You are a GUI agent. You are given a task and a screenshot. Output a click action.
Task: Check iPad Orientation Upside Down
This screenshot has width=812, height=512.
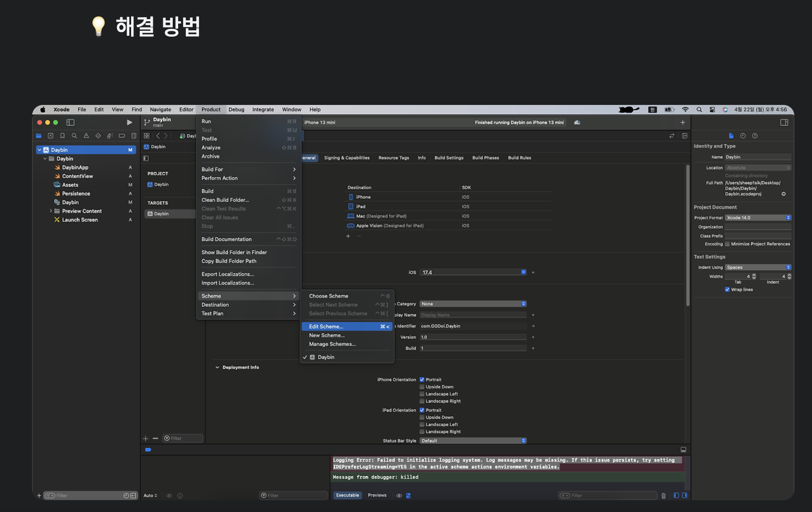pyautogui.click(x=422, y=417)
